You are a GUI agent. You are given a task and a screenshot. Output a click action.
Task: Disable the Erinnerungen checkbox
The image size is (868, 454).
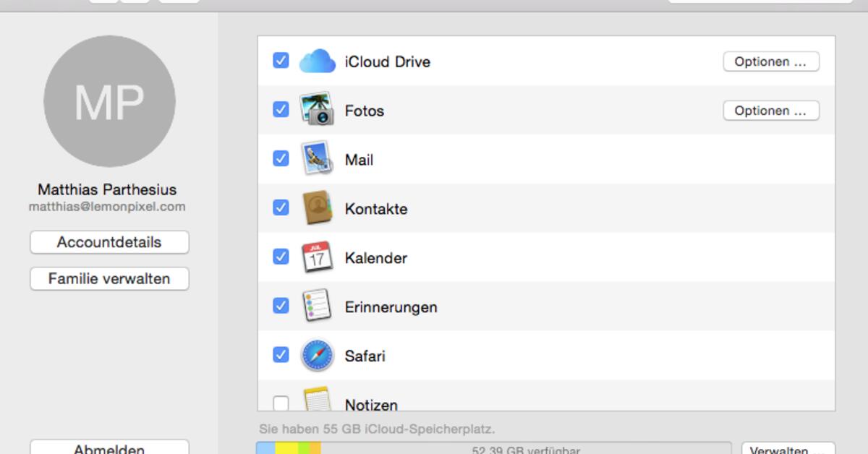(x=281, y=307)
